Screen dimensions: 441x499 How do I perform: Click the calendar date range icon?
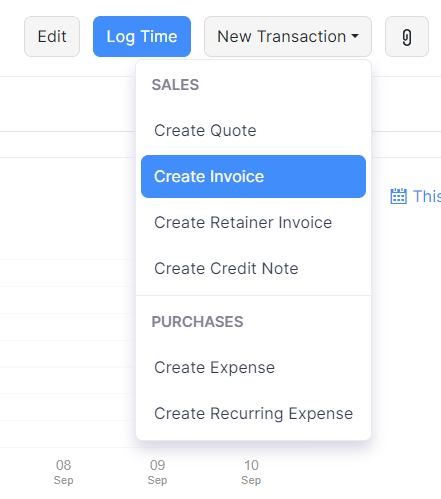pos(398,196)
